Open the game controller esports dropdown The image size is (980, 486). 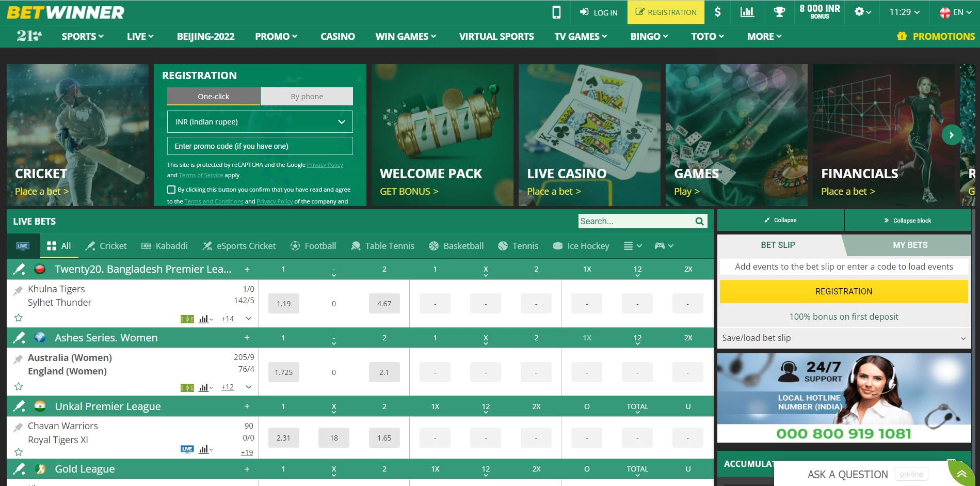[664, 246]
